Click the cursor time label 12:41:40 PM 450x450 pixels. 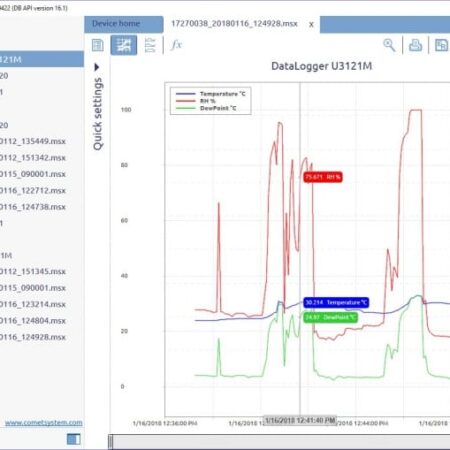click(x=300, y=420)
